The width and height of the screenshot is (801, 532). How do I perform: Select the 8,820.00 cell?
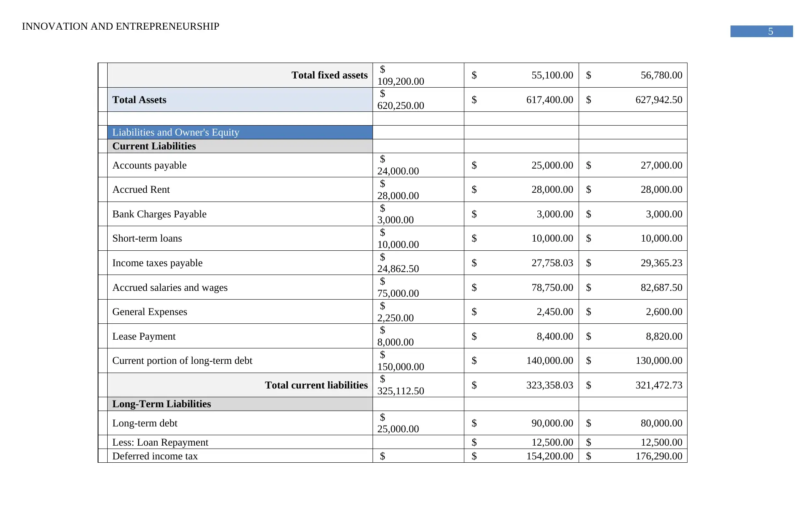(x=633, y=336)
